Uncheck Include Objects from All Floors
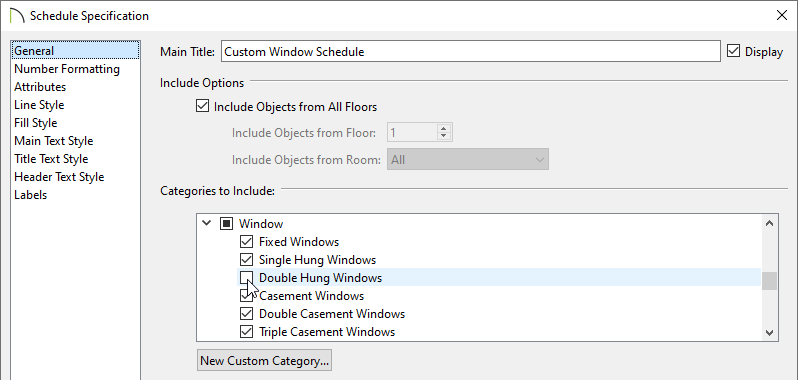The image size is (798, 380). [203, 107]
